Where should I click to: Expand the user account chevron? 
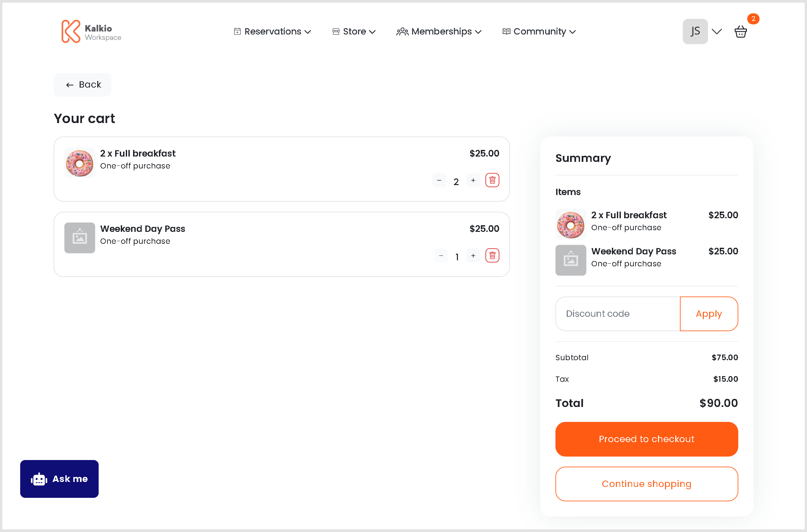717,32
